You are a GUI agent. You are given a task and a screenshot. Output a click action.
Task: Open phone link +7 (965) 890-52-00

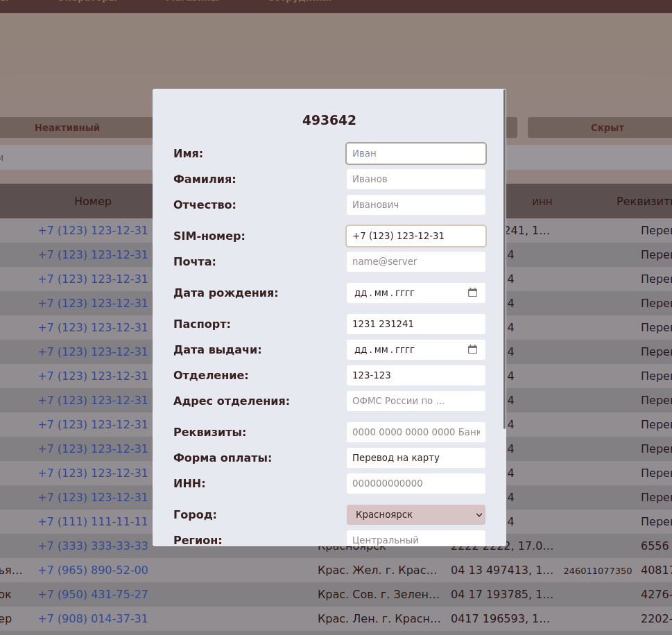tap(93, 571)
